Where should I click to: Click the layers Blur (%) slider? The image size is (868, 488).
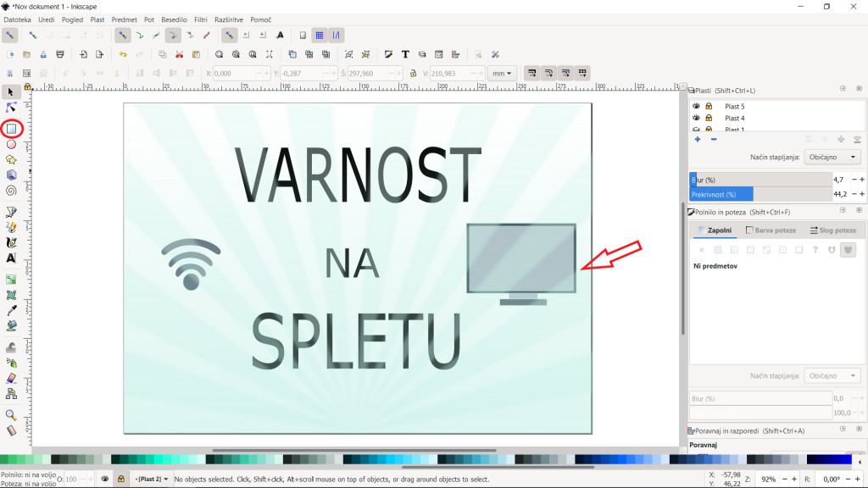(760, 180)
